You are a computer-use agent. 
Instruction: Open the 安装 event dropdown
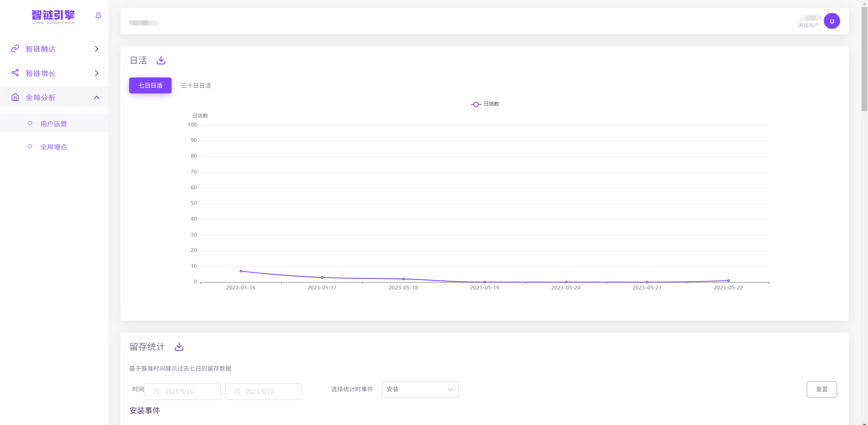420,389
